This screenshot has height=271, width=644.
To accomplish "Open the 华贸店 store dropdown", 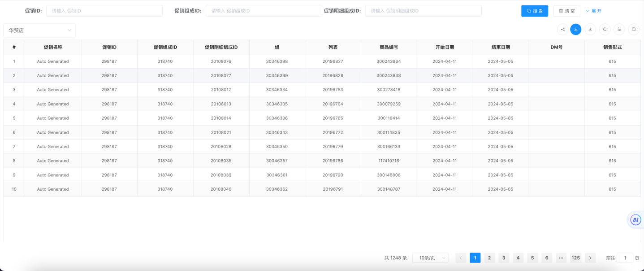I will click(x=39, y=31).
